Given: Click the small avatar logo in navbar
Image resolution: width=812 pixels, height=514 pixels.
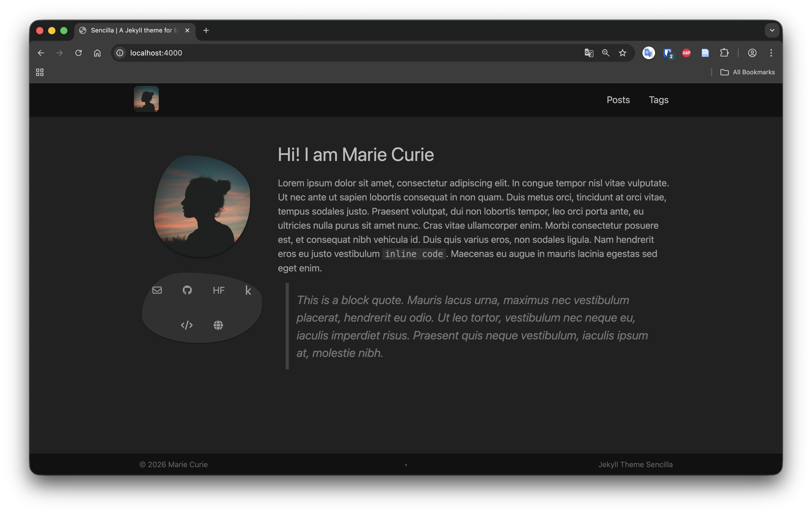Looking at the screenshot, I should [146, 99].
